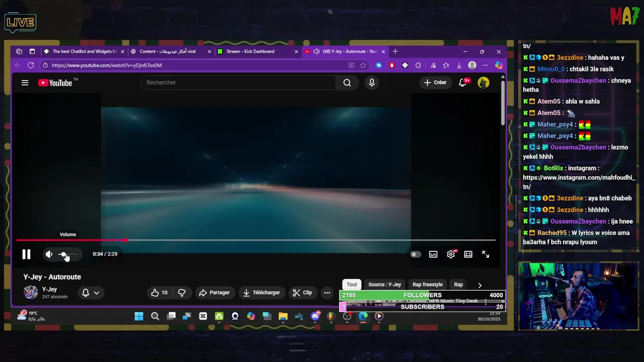Open a new browser tab
Screen dimensions: 644x362
pos(395,51)
